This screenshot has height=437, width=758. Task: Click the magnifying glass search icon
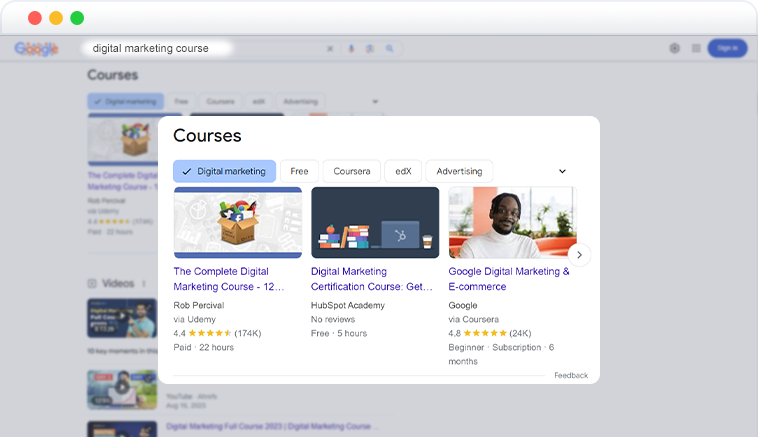click(x=390, y=48)
